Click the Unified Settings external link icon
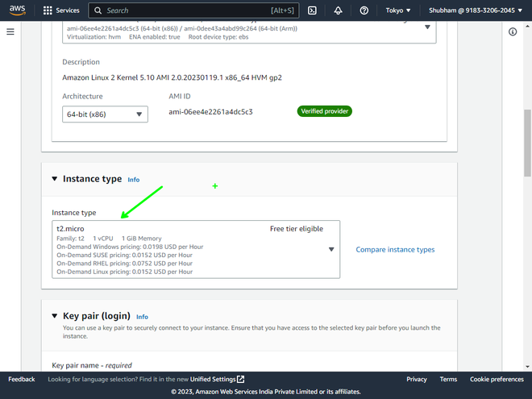The width and height of the screenshot is (532, 399). (240, 379)
